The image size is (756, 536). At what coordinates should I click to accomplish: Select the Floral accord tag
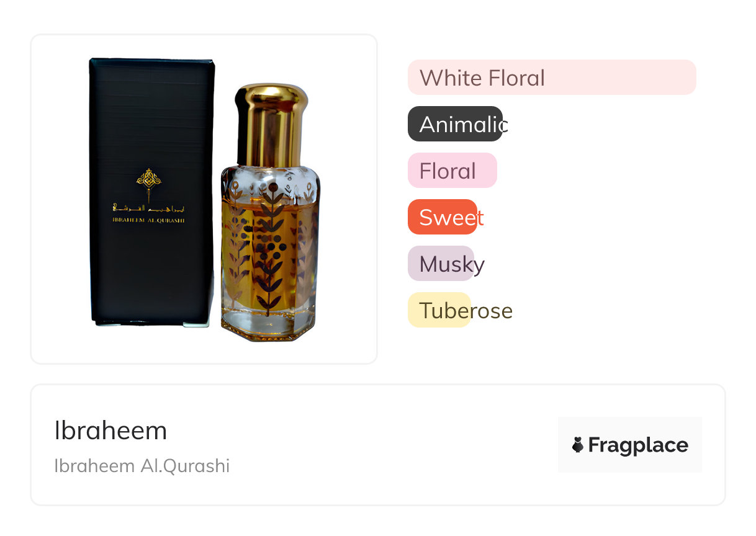click(x=452, y=171)
